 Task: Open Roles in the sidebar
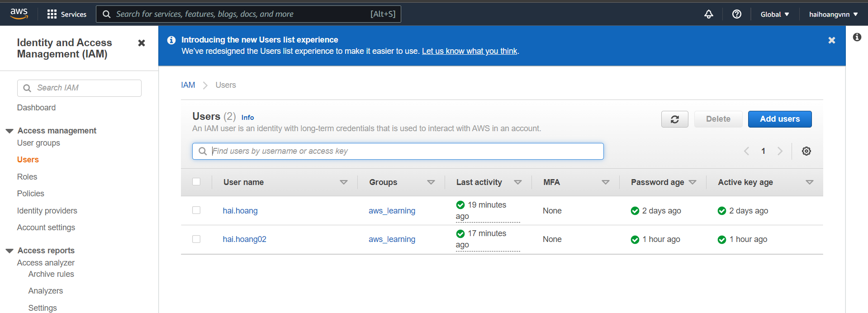pos(27,177)
